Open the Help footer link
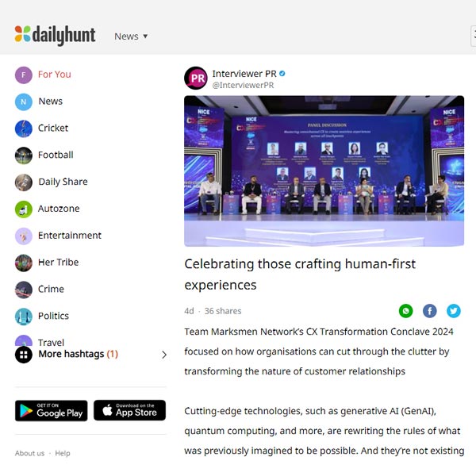The width and height of the screenshot is (476, 476). point(63,453)
